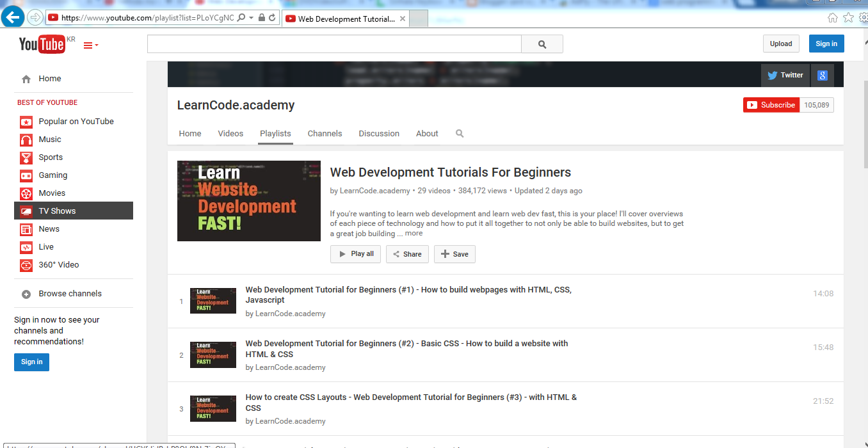Open the address bar dropdown arrow
The height and width of the screenshot is (448, 868).
click(x=251, y=18)
